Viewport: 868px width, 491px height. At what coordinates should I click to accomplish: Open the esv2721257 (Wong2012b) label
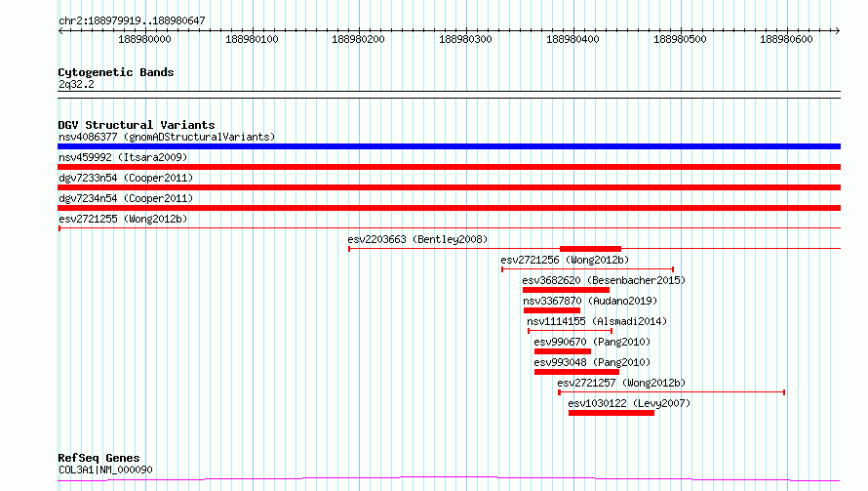click(621, 383)
